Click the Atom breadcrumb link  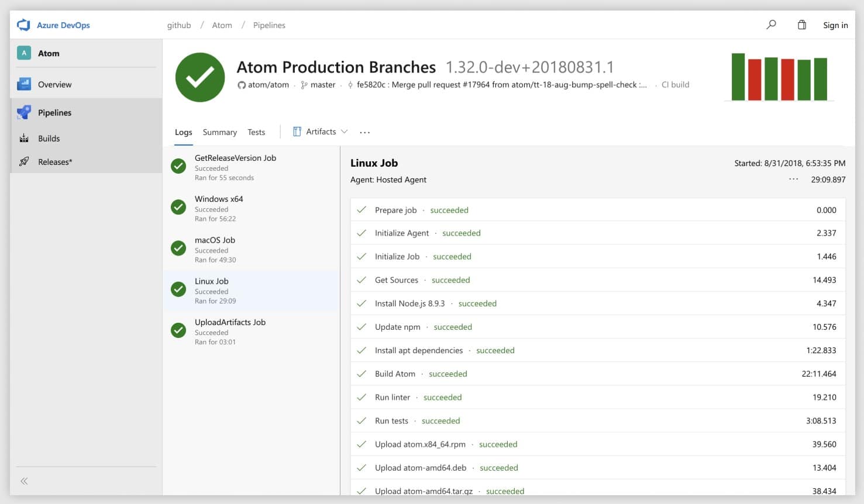(x=222, y=25)
